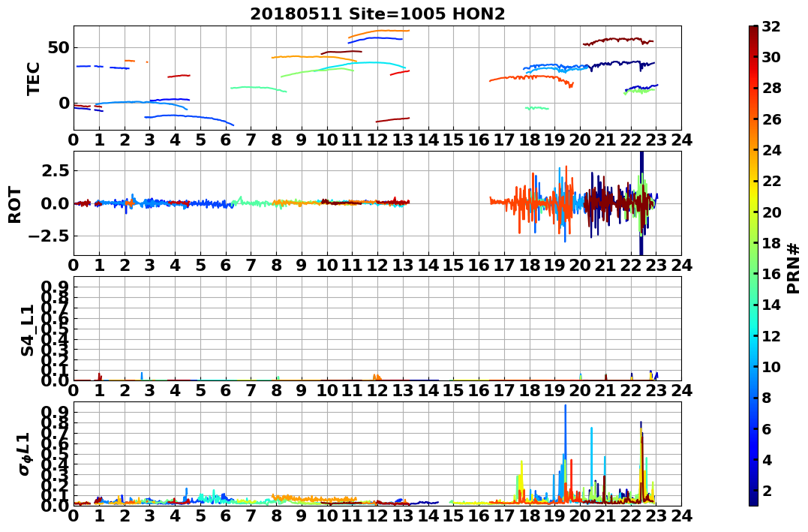The width and height of the screenshot is (808, 532).
Task: Click hour tick 24 under the ROT plot
Action: (681, 266)
